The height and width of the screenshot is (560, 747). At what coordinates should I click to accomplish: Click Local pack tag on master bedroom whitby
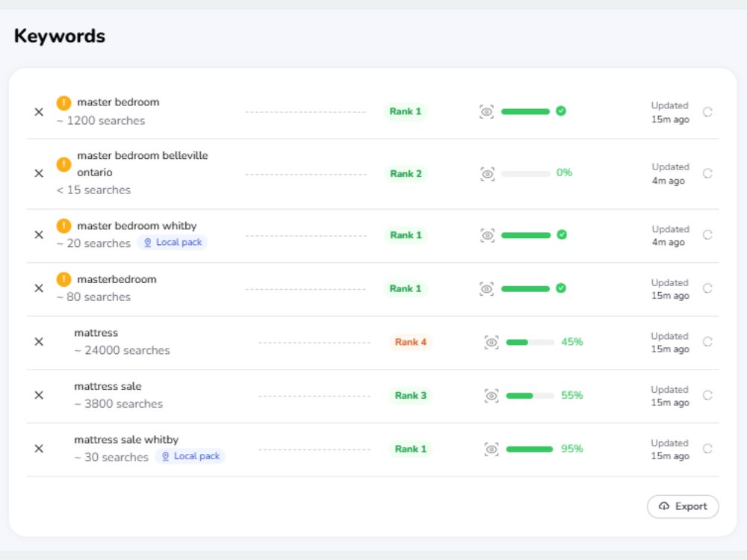173,243
